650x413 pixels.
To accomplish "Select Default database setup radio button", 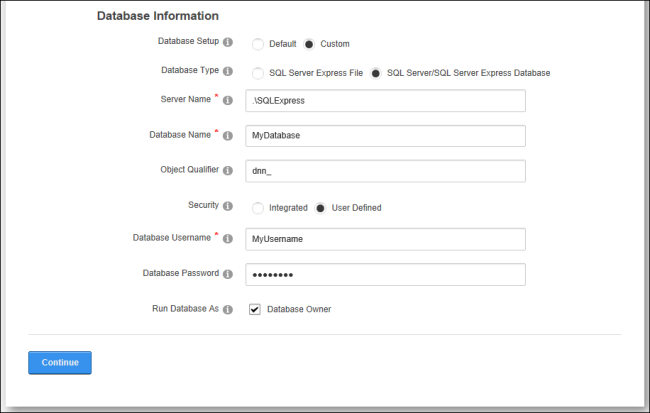I will tap(258, 44).
